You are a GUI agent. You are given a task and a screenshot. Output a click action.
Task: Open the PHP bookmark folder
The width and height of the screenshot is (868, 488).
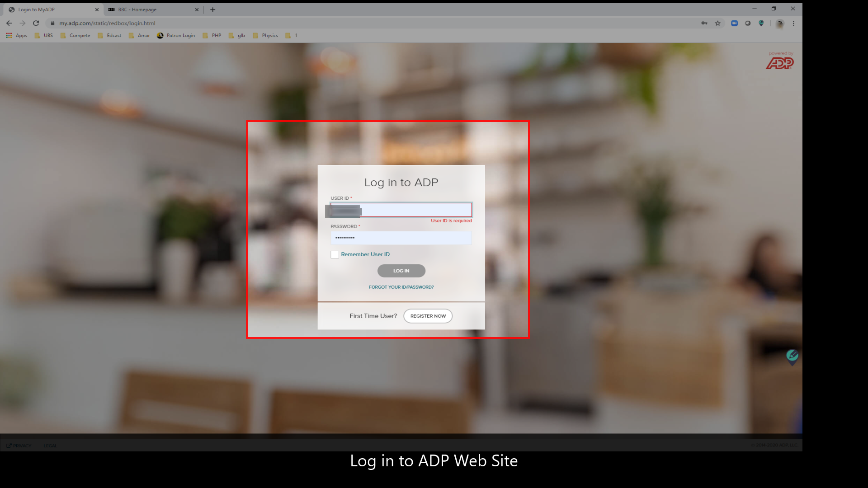[x=212, y=35]
